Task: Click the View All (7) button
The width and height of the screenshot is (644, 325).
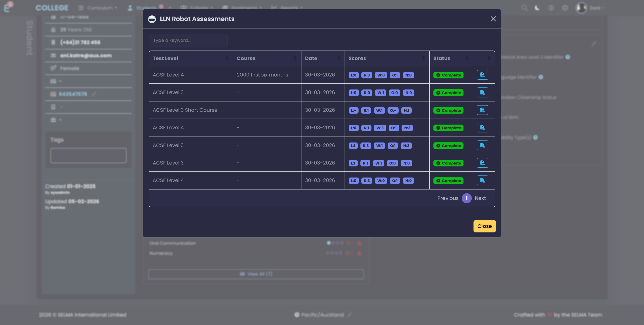Action: click(x=256, y=274)
